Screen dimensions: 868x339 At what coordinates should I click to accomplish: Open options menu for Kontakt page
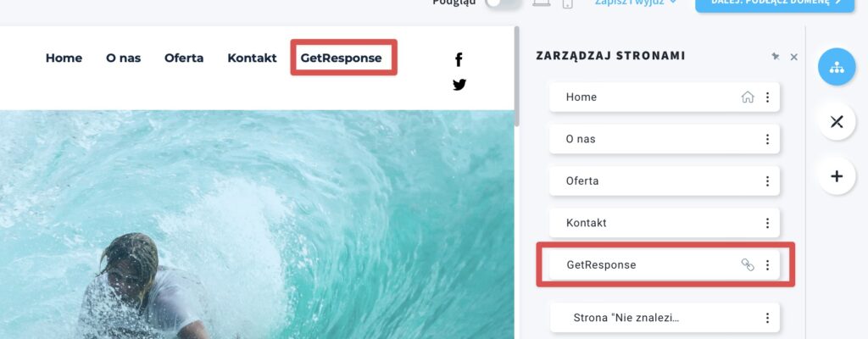pyautogui.click(x=767, y=223)
